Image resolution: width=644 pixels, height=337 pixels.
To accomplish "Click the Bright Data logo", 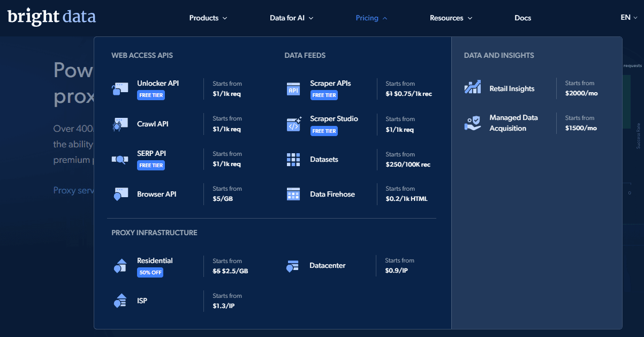I will click(51, 17).
